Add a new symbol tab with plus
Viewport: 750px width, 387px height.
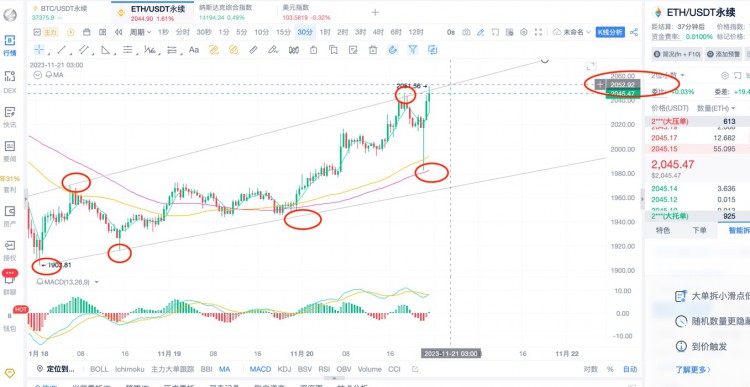[x=375, y=12]
